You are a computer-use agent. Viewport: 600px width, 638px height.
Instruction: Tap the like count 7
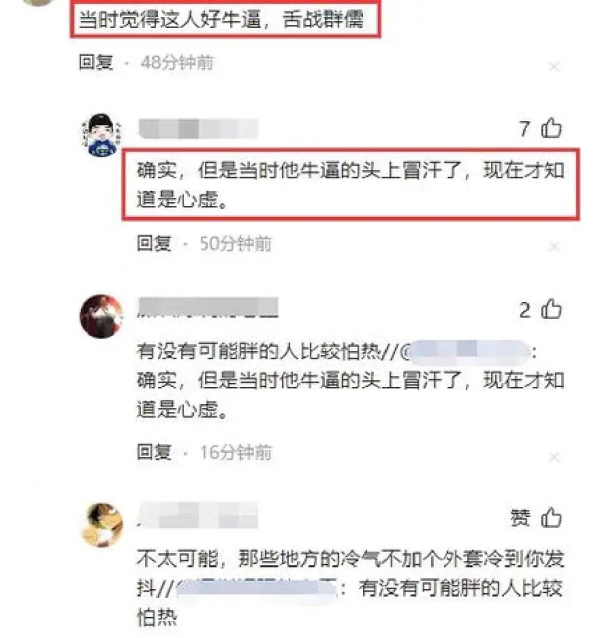(x=524, y=129)
